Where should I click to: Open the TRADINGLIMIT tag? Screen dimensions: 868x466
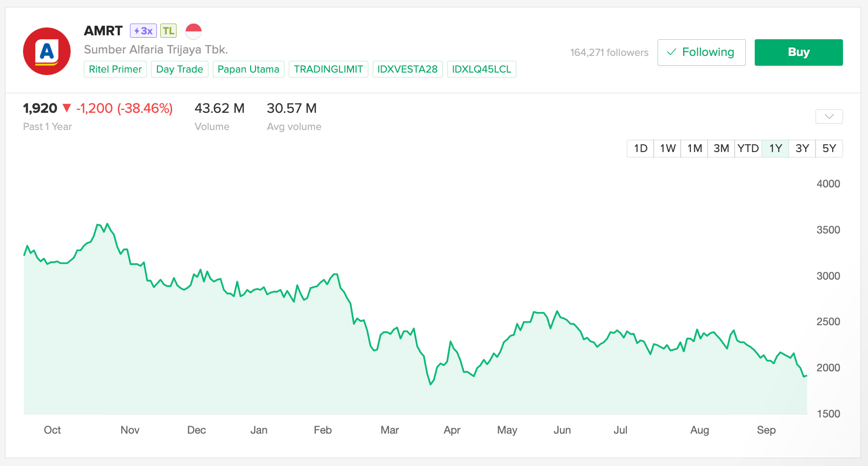(329, 69)
